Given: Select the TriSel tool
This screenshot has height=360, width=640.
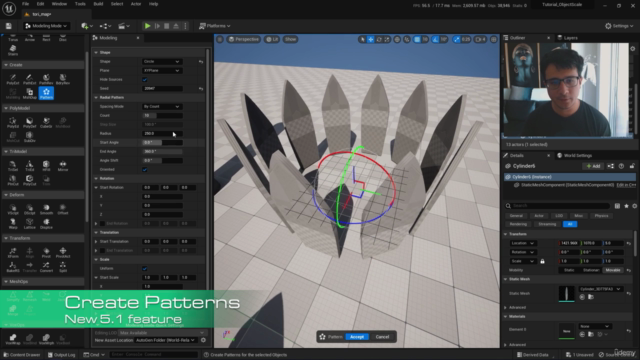Looking at the screenshot, I should tap(13, 166).
